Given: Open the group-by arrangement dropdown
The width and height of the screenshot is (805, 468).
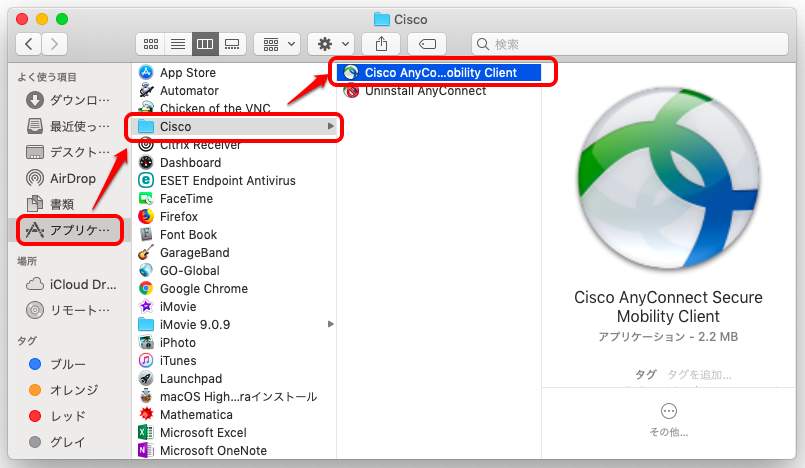Looking at the screenshot, I should 278,44.
